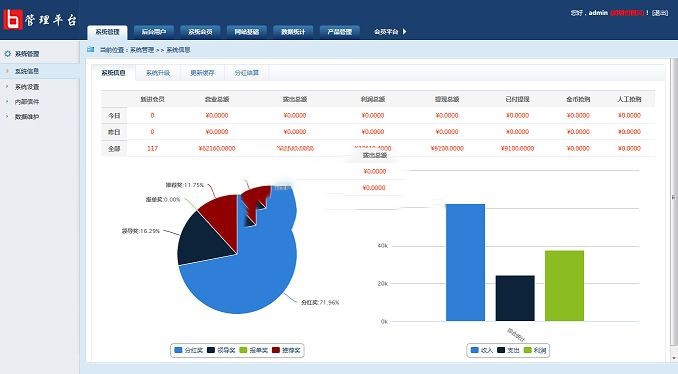Viewport: 678px width, 374px height.
Task: Click the blue 收入 bar
Action: (x=465, y=262)
